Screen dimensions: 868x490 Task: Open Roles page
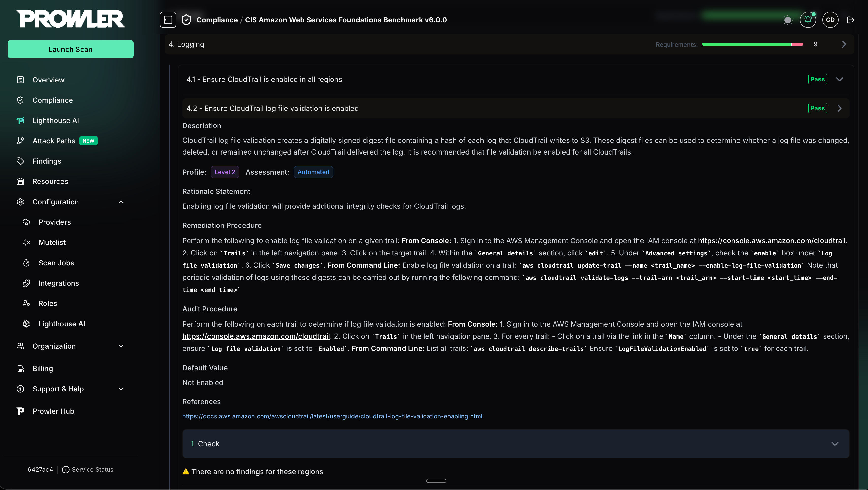tap(48, 303)
